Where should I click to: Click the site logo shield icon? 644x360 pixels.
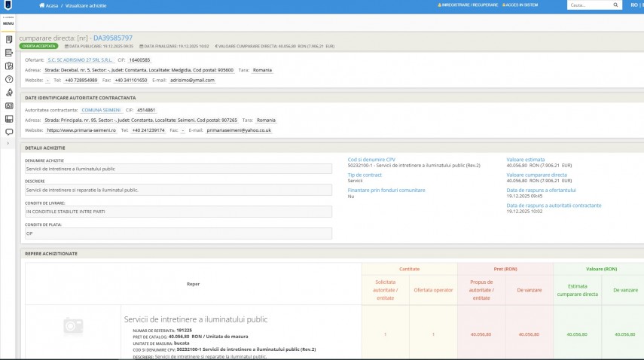[8, 5]
